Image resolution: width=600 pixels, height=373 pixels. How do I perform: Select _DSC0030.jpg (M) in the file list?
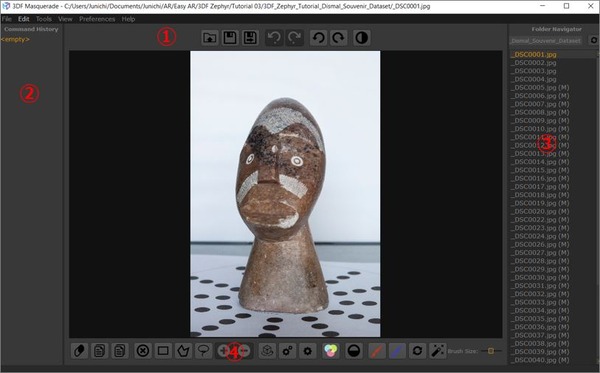(x=540, y=277)
